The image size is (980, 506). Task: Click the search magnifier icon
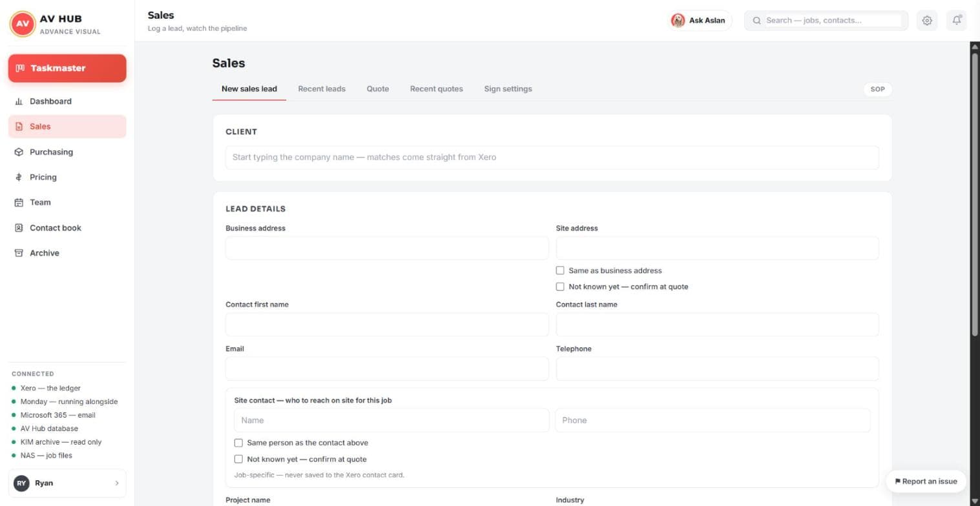(x=756, y=21)
